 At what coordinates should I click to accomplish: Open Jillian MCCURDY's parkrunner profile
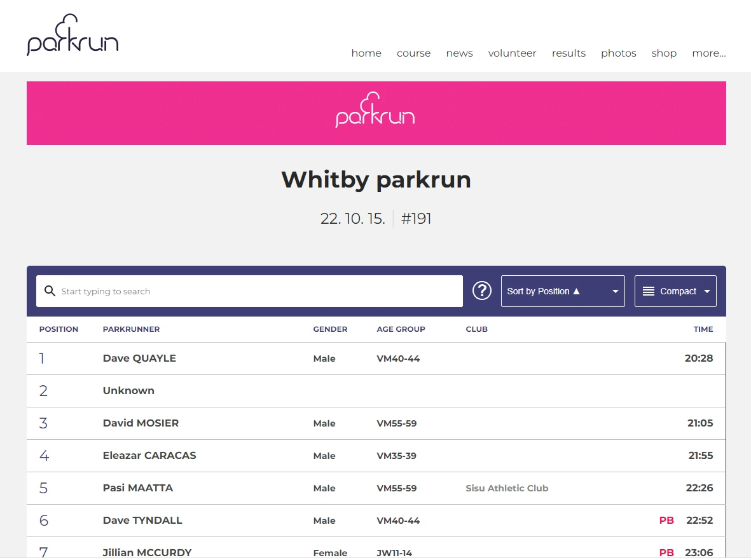coord(147,552)
